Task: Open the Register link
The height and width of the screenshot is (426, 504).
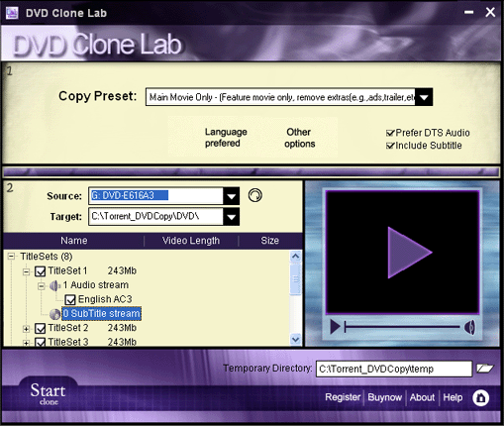Action: click(343, 397)
